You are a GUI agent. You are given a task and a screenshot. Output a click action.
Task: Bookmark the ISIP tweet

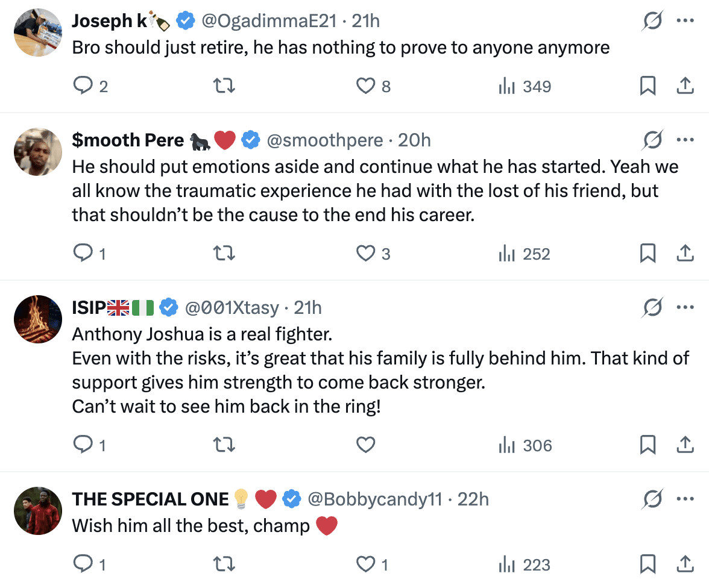tap(648, 445)
